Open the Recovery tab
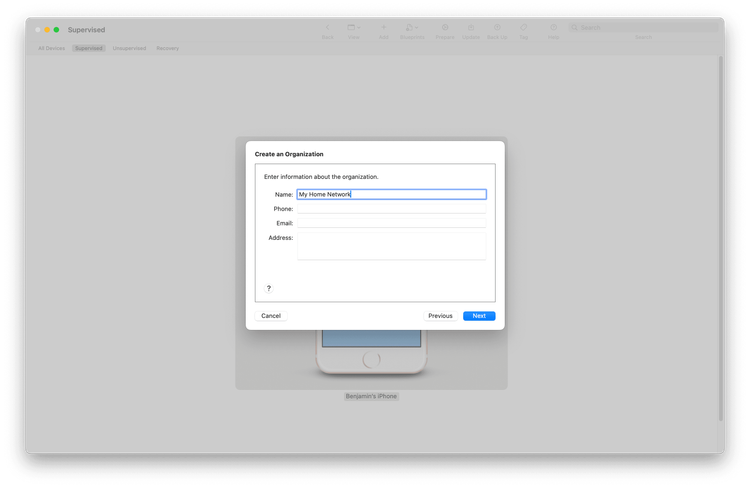The image size is (750, 488). [168, 48]
